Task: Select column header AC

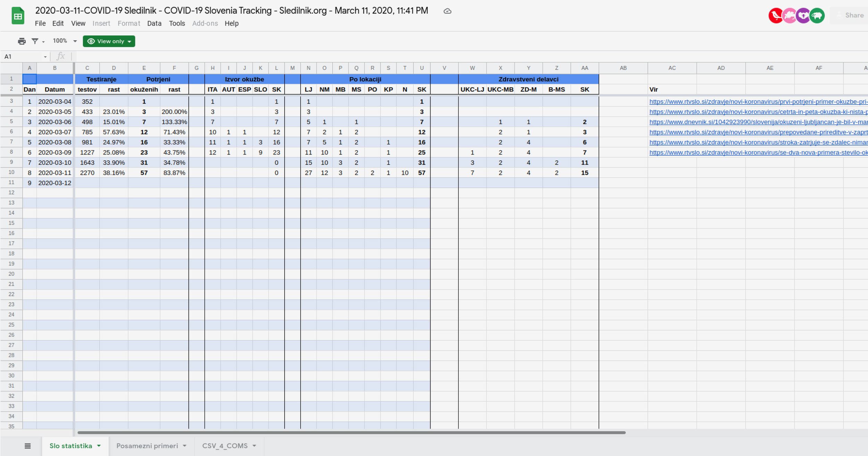Action: [672, 68]
